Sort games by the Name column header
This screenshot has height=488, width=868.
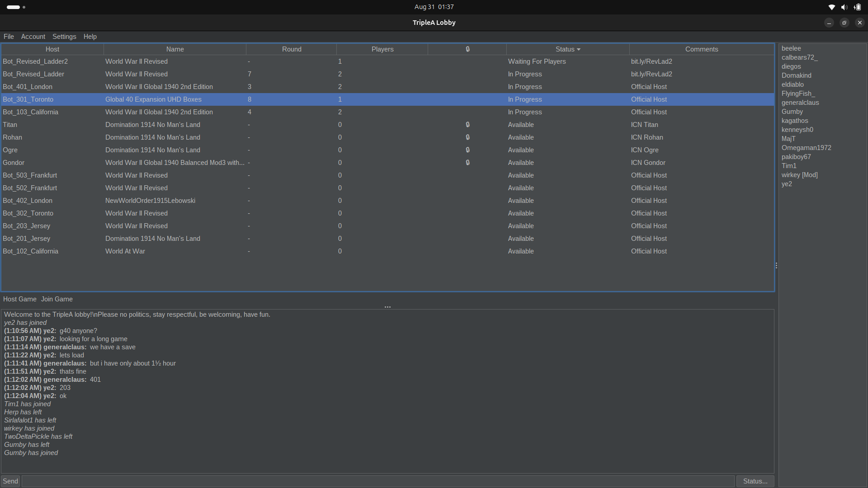pyautogui.click(x=175, y=49)
